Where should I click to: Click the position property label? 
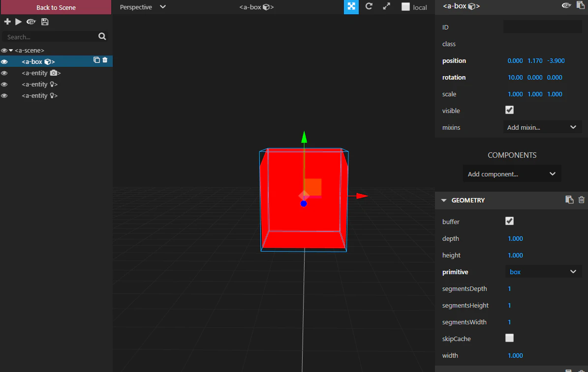(454, 60)
